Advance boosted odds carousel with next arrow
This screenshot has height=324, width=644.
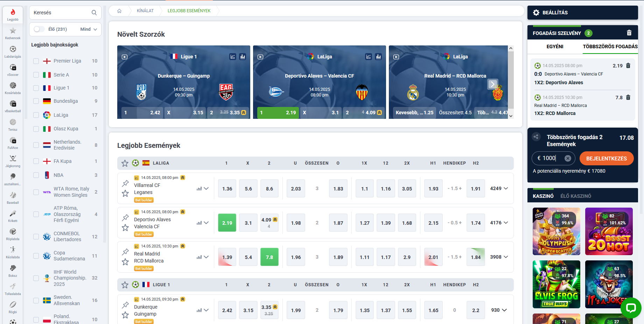pos(492,84)
